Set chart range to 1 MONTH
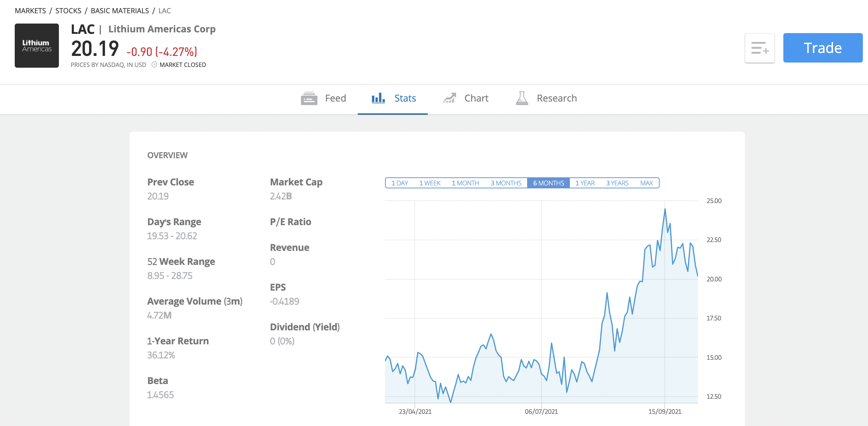The image size is (868, 426). (465, 183)
